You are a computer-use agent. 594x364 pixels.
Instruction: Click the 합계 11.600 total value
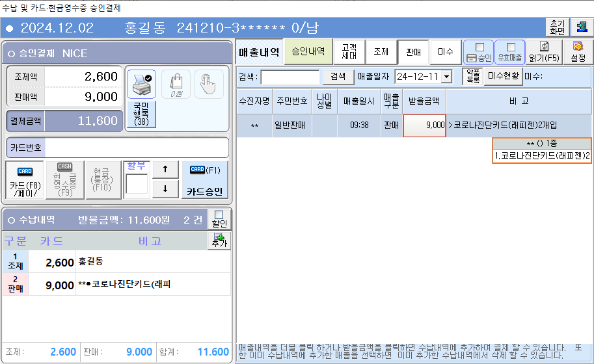click(x=213, y=352)
